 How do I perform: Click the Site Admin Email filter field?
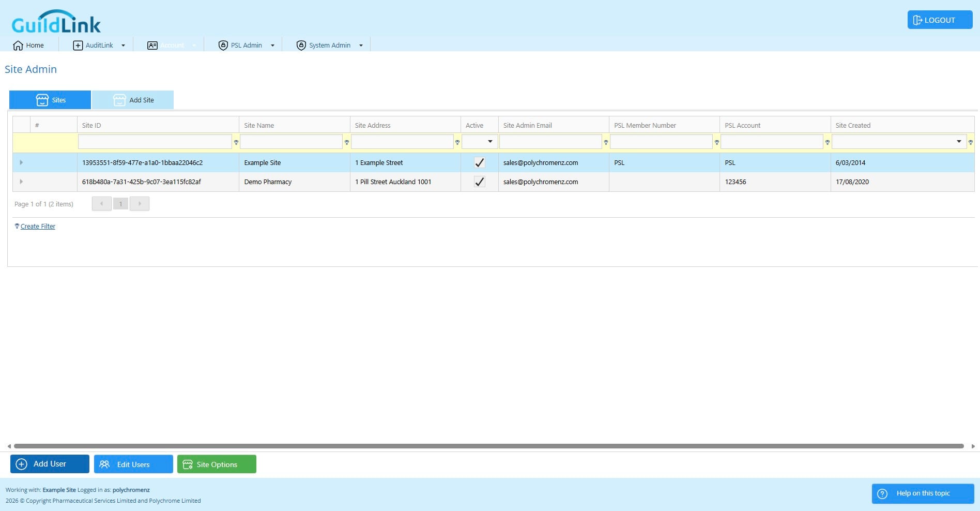(550, 141)
